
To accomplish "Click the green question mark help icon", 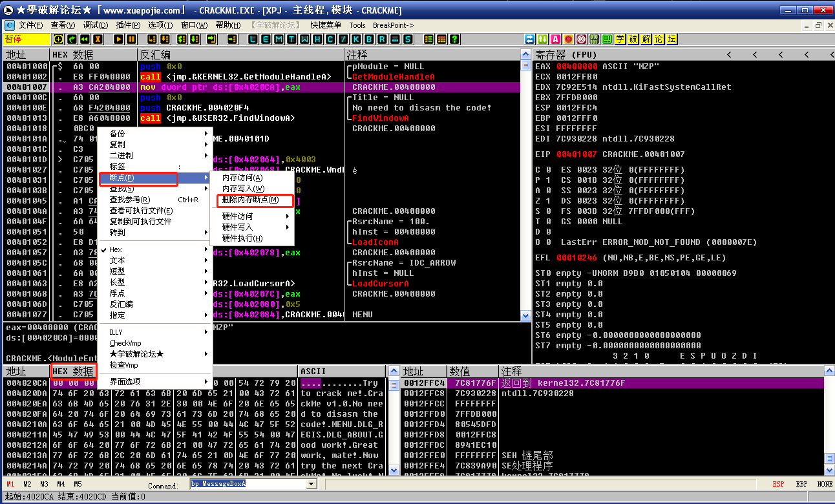I will pyautogui.click(x=454, y=39).
